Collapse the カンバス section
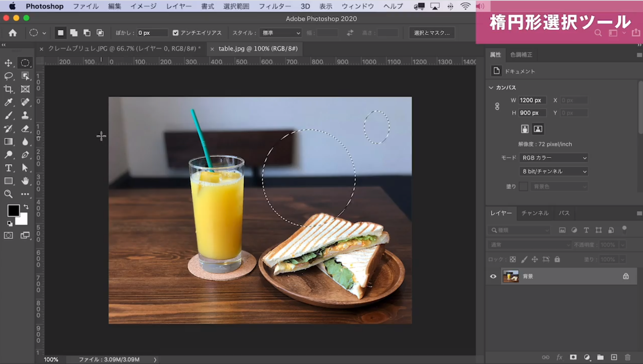 pos(491,87)
